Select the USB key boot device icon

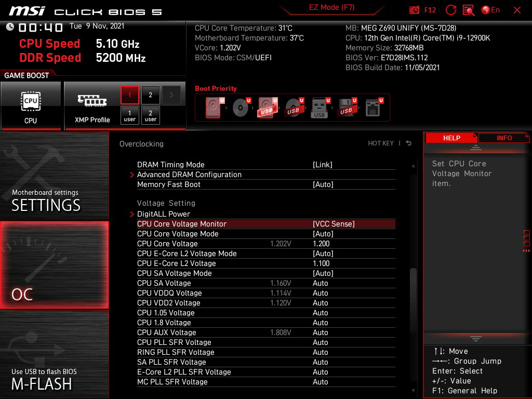pos(320,108)
